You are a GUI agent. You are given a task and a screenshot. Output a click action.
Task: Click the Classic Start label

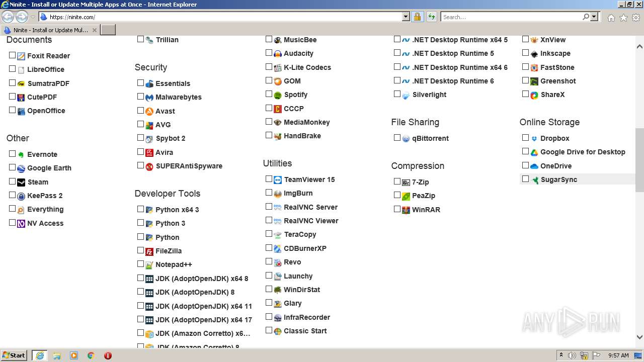point(305,331)
